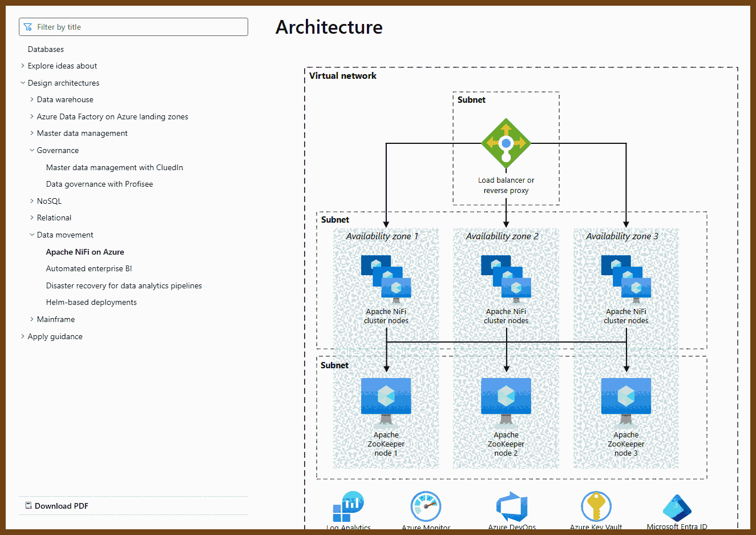
Task: Click the load balancer or reverse proxy icon
Action: pyautogui.click(x=506, y=143)
